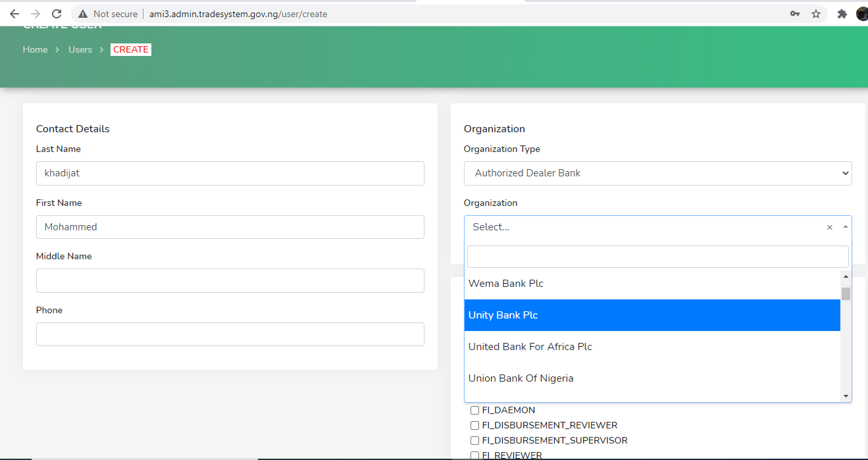
Task: Click the organization search box
Action: point(658,257)
